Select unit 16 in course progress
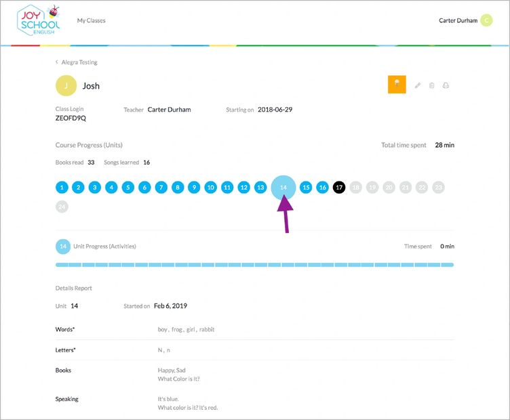Viewport: 510px width, 420px height. [323, 188]
